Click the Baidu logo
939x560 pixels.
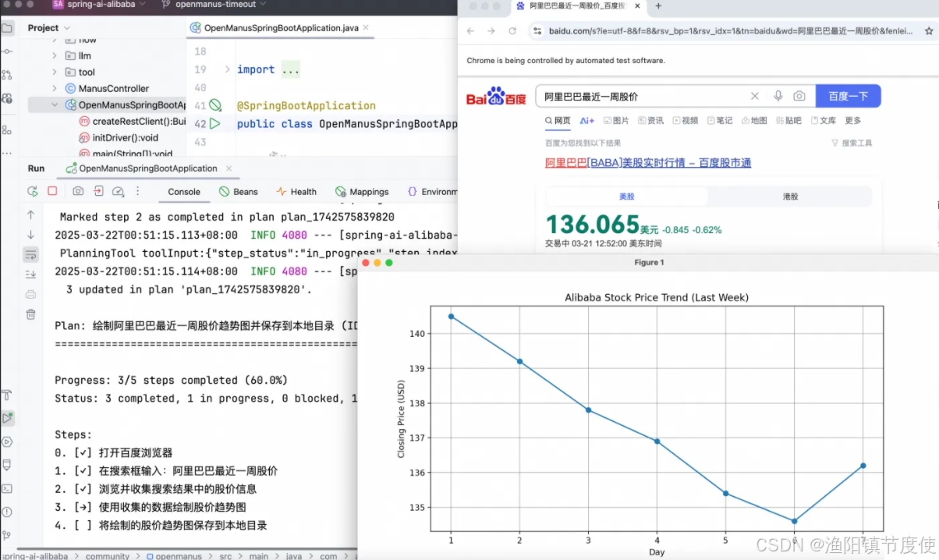[496, 96]
